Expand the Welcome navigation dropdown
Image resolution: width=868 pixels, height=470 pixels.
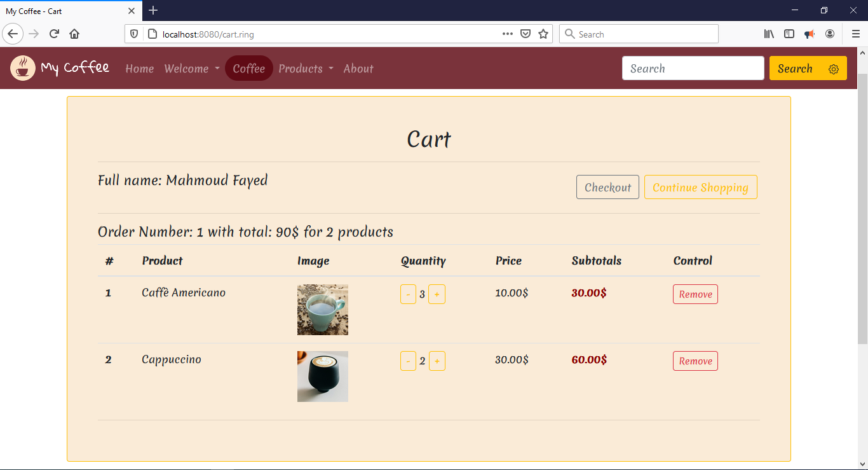[x=191, y=68]
